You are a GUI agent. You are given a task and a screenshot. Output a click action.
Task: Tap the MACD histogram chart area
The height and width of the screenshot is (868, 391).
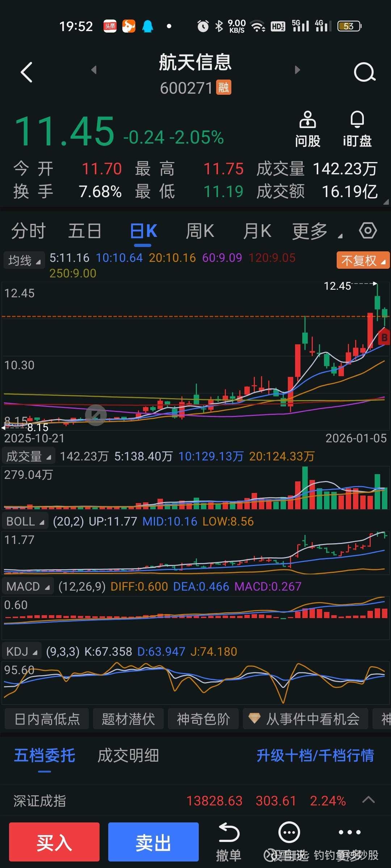point(195,618)
